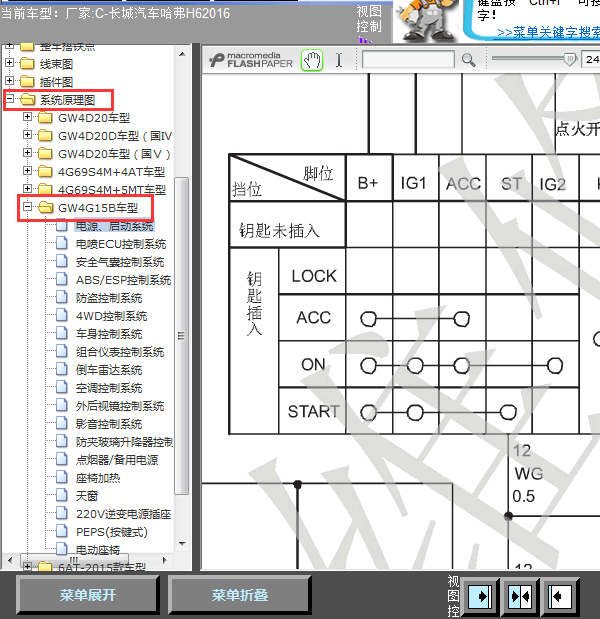Collapse the GW4G15B车型 node
The height and width of the screenshot is (619, 600).
pos(27,206)
